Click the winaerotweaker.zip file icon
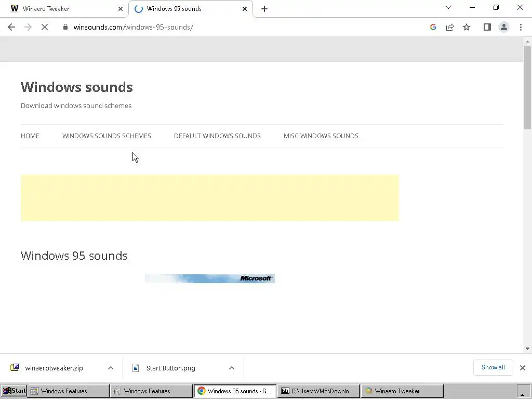This screenshot has height=399, width=532. tap(15, 367)
